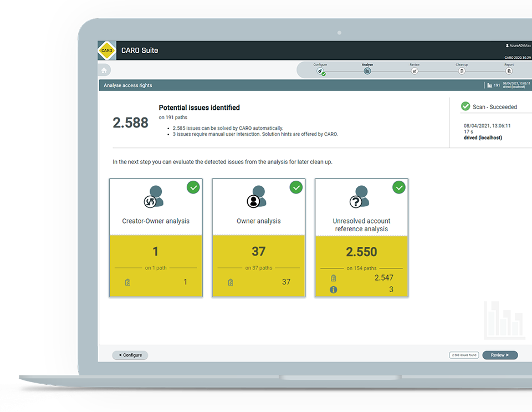The width and height of the screenshot is (532, 412).
Task: Click the Configure back button
Action: (x=130, y=355)
